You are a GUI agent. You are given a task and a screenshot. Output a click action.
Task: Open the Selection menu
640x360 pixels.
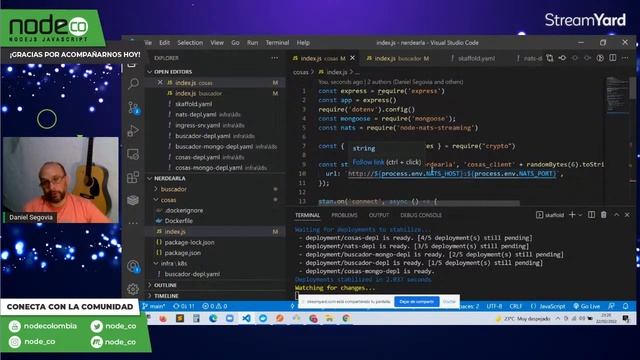[x=190, y=42]
